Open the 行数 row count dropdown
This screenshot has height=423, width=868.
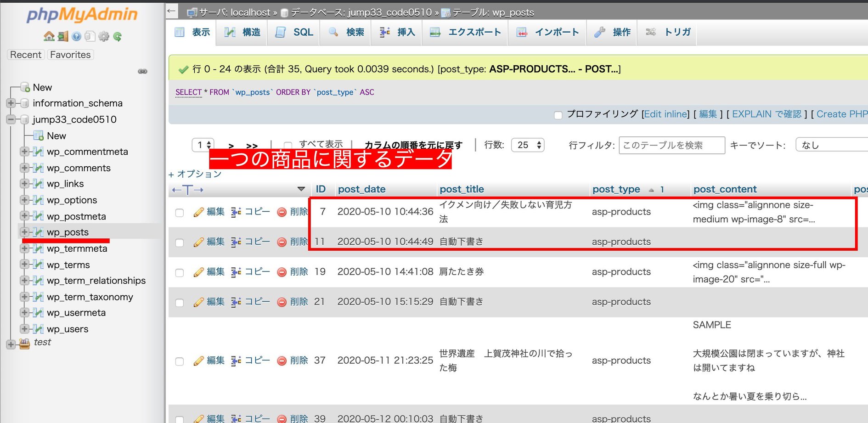pos(527,145)
